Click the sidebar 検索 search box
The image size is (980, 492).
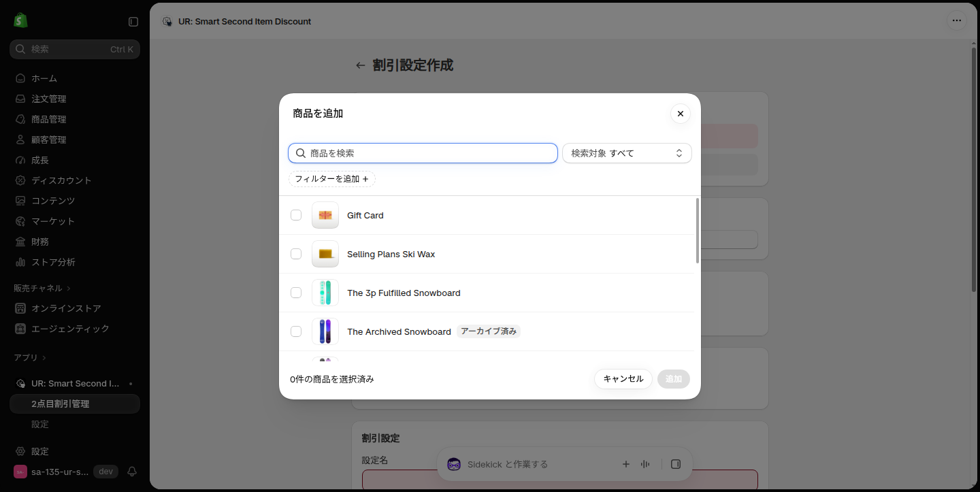[75, 49]
